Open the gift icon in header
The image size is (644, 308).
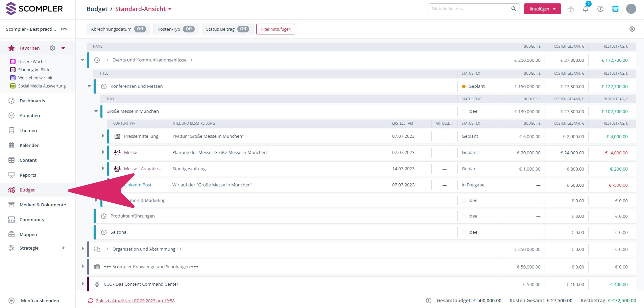pos(571,9)
